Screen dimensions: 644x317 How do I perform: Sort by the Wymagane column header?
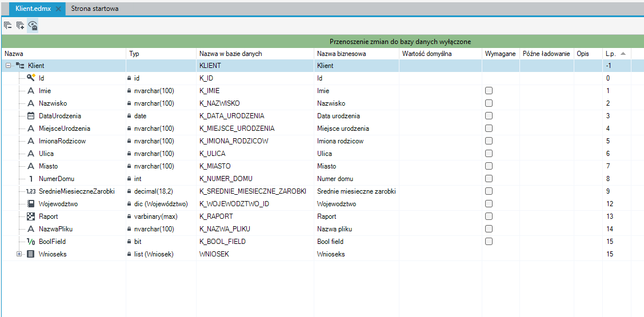[501, 54]
